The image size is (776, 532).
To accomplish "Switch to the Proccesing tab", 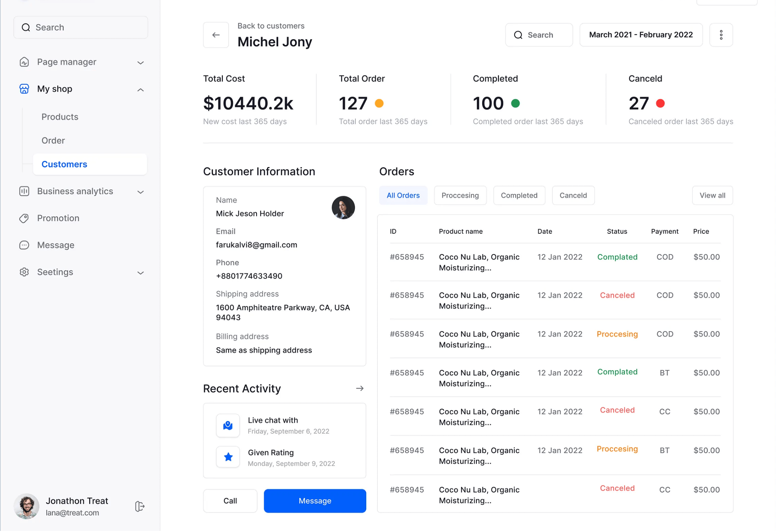I will [x=460, y=195].
